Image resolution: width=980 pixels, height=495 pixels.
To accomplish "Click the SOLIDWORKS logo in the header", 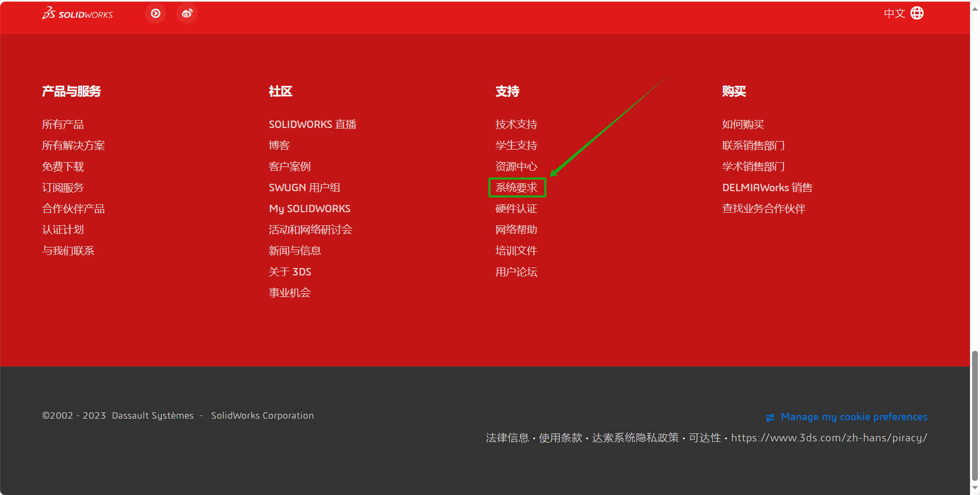I will (x=77, y=13).
